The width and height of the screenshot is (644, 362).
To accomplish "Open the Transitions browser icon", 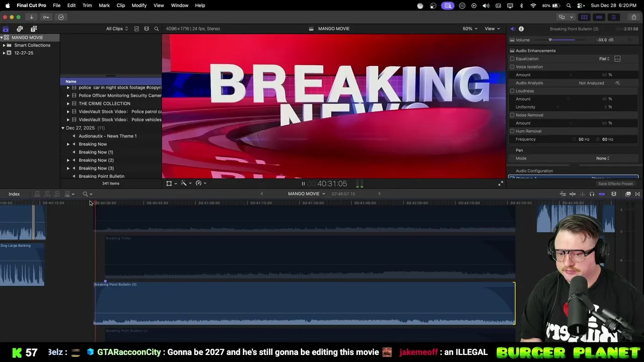I will (x=637, y=194).
